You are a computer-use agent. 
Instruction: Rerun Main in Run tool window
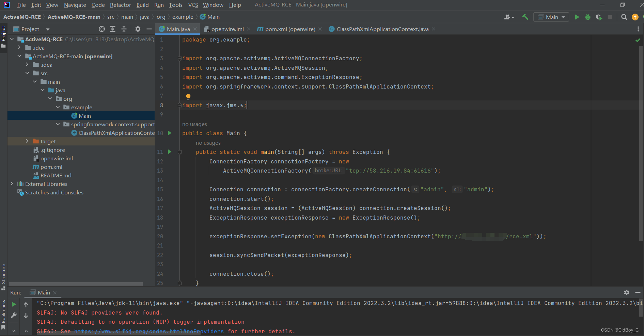coord(14,304)
